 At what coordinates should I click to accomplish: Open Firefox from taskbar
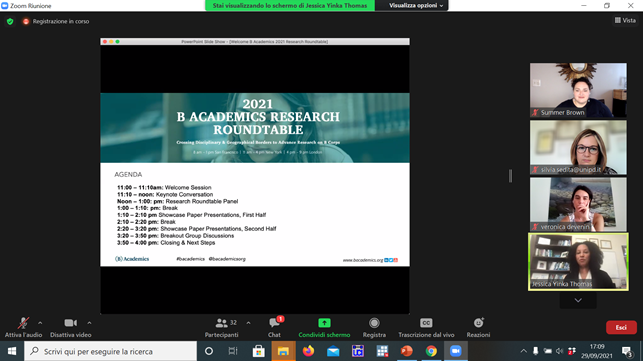click(308, 351)
